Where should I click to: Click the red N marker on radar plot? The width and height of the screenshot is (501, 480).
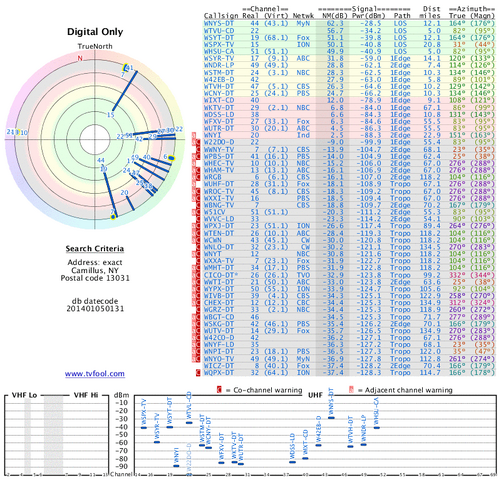80,58
